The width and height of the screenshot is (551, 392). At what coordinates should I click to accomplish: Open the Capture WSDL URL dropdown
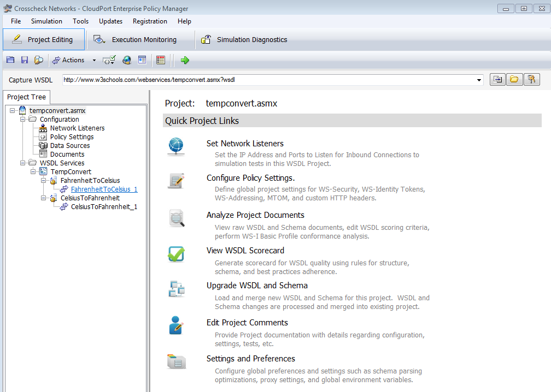479,80
